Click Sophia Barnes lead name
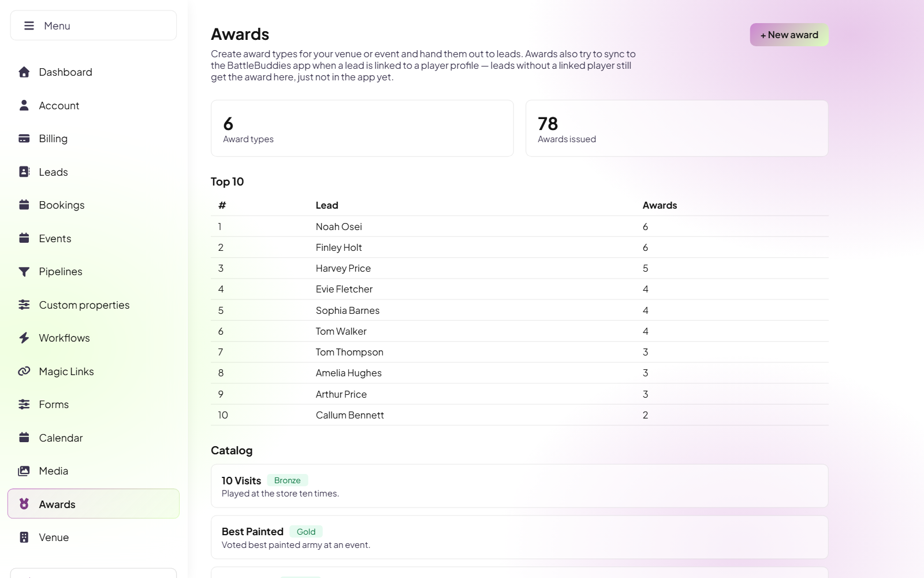Image resolution: width=924 pixels, height=578 pixels. tap(348, 310)
